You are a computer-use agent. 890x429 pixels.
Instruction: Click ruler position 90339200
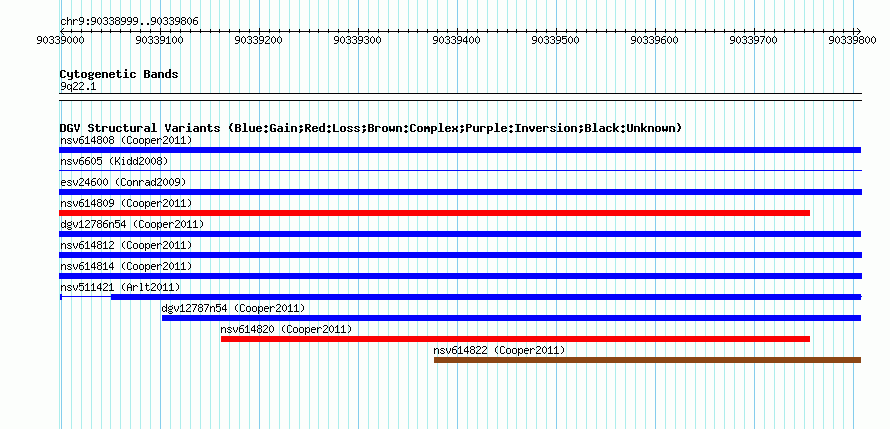[x=258, y=40]
